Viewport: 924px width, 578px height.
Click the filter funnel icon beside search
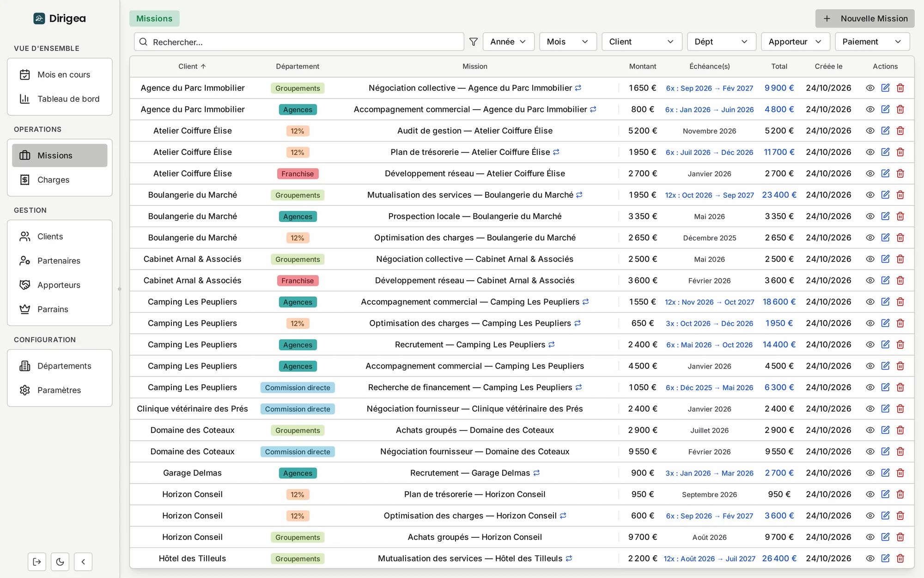click(473, 42)
